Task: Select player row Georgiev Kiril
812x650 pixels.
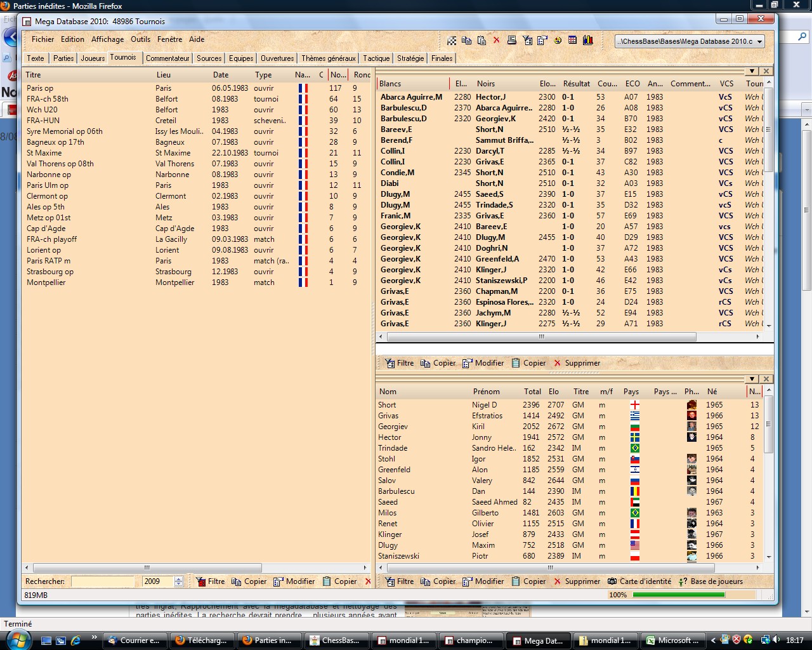Action: [570, 427]
